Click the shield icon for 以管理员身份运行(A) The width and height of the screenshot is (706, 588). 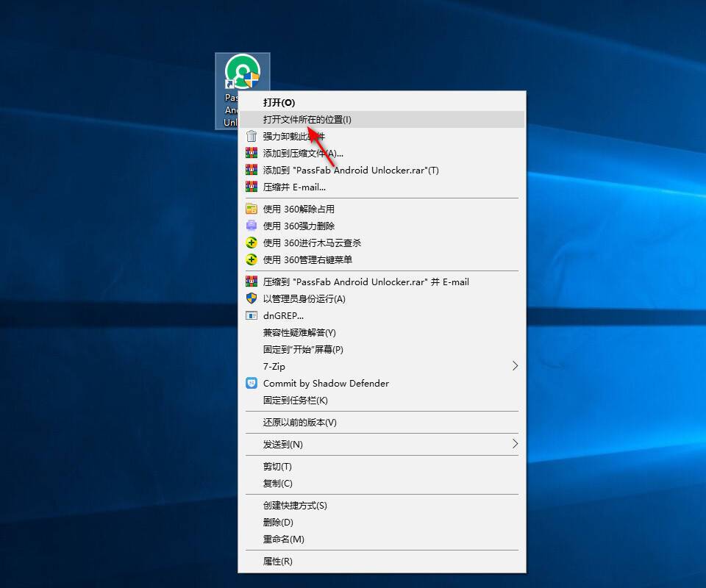[252, 298]
